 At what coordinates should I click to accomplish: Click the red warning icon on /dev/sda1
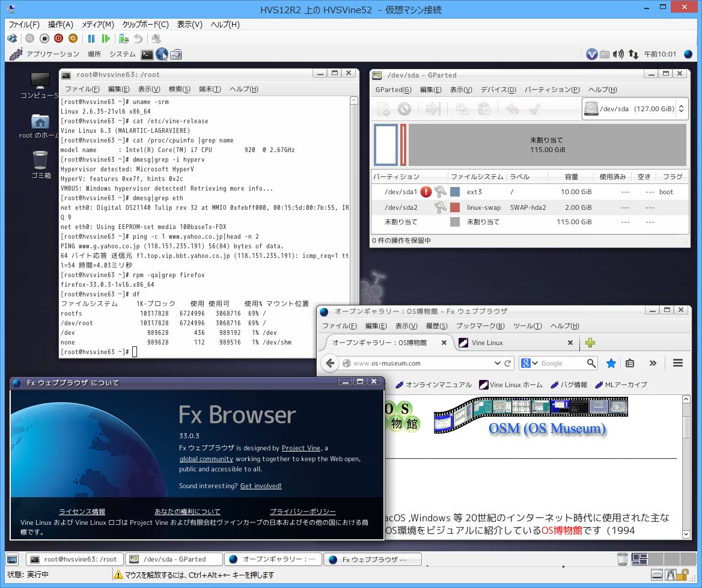(426, 192)
